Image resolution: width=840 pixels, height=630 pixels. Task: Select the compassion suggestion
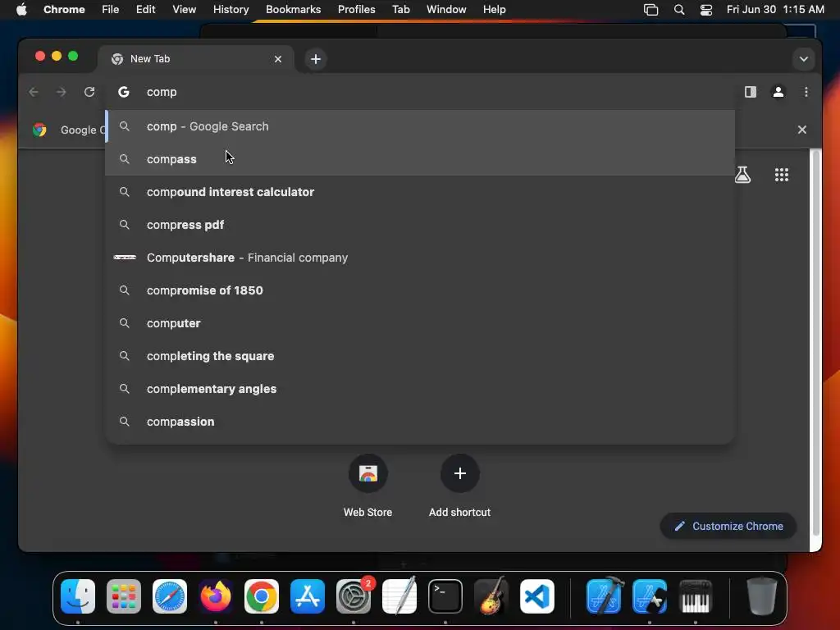click(x=420, y=422)
